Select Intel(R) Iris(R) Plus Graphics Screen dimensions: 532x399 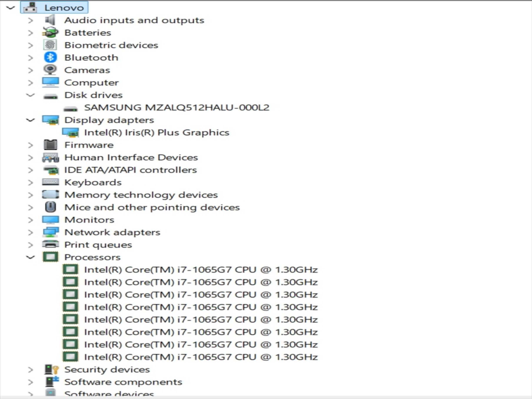pyautogui.click(x=156, y=133)
